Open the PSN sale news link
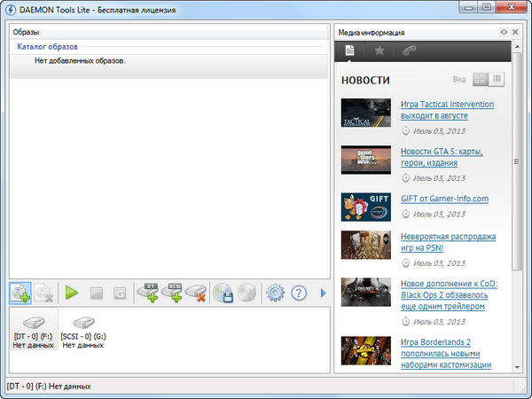Screen dimensions: 532x399 pyautogui.click(x=448, y=242)
